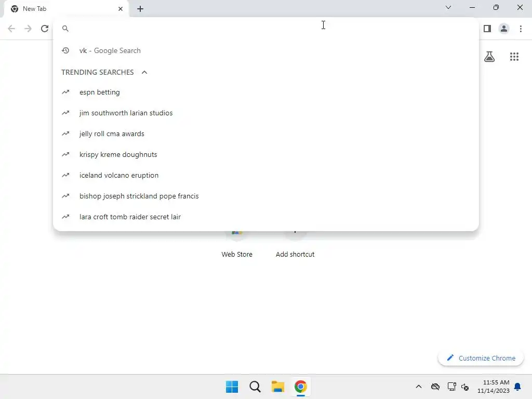Choose 'espn betting' trending search
The height and width of the screenshot is (399, 532).
tap(265, 92)
